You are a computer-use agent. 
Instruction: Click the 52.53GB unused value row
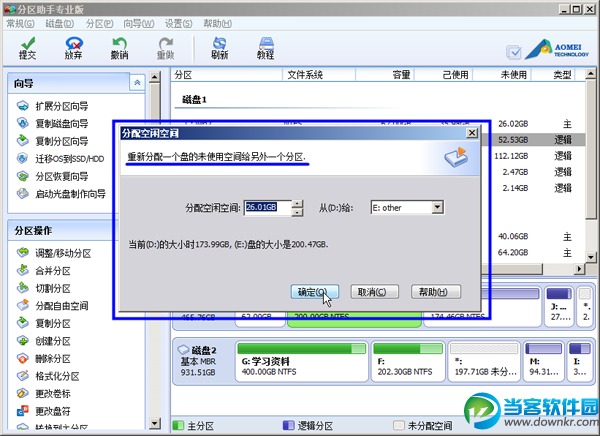click(x=513, y=140)
